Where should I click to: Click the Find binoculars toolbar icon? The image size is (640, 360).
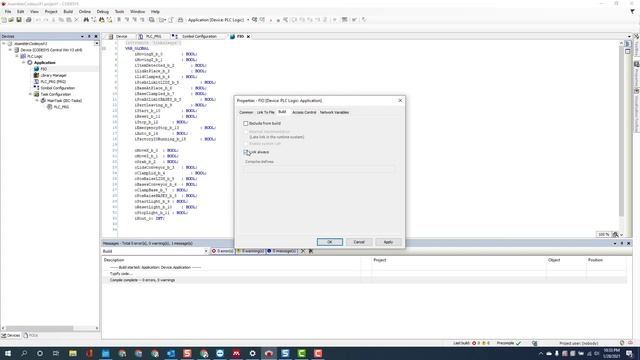[x=86, y=20]
